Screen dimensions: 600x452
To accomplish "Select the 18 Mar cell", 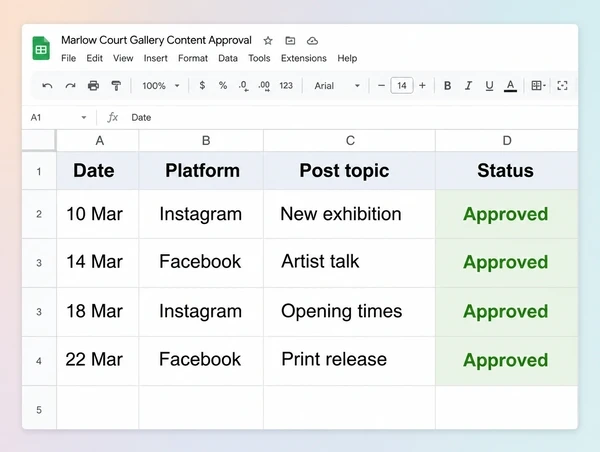I will [x=98, y=312].
